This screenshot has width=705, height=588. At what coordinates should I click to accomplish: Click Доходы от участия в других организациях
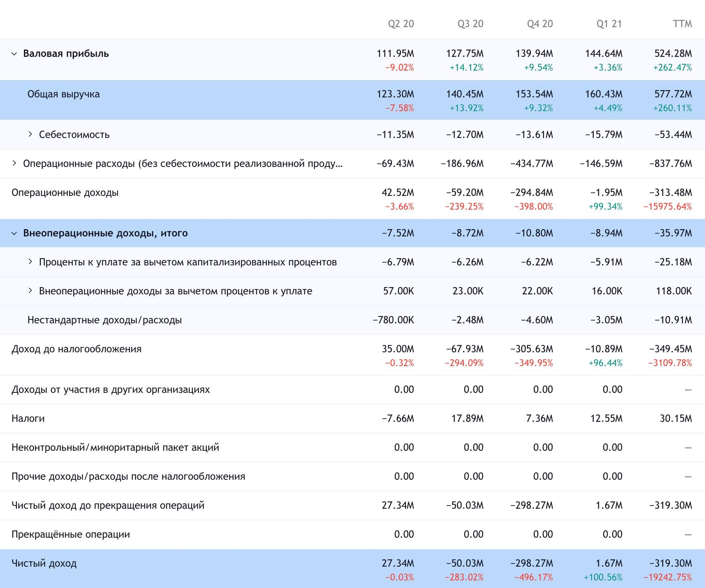point(111,390)
